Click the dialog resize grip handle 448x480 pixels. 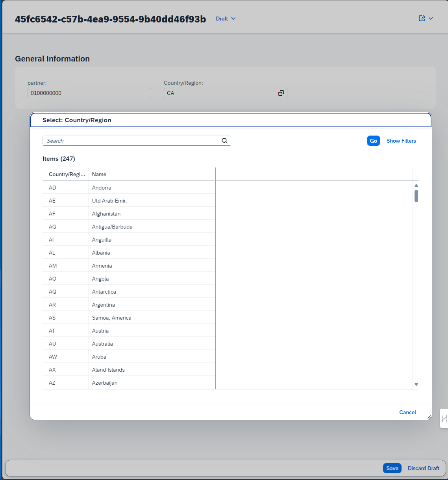[x=428, y=418]
